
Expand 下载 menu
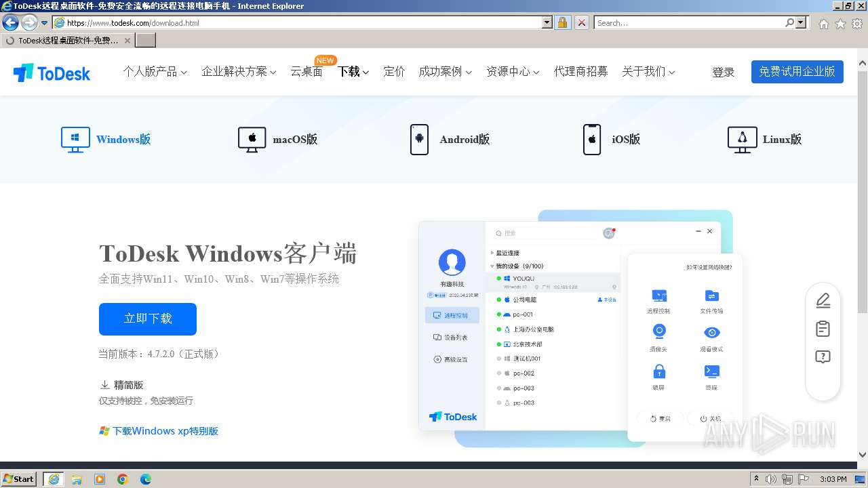pyautogui.click(x=353, y=71)
